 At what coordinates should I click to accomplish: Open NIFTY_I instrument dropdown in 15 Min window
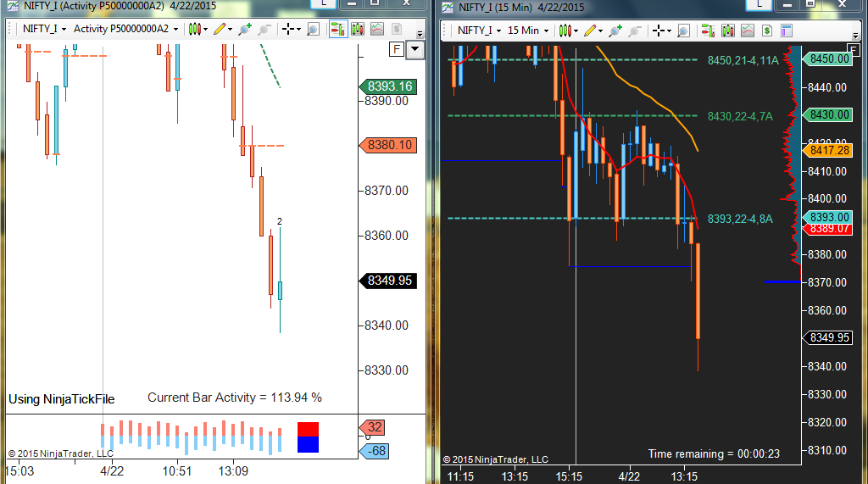coord(479,31)
